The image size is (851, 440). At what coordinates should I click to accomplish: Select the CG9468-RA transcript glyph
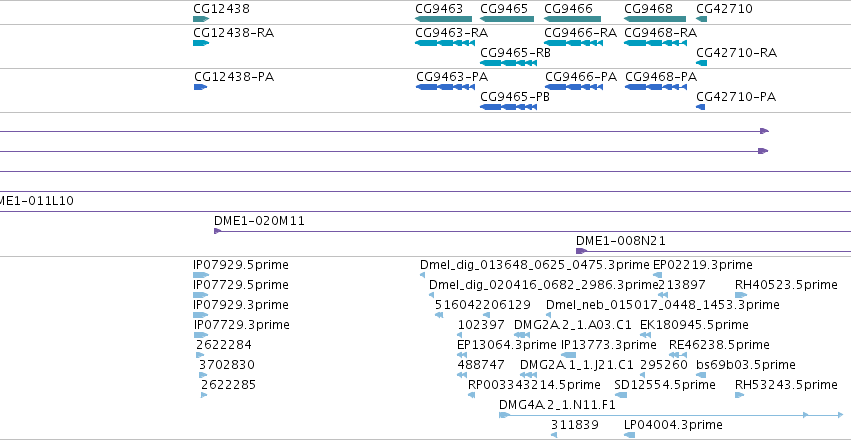656,43
